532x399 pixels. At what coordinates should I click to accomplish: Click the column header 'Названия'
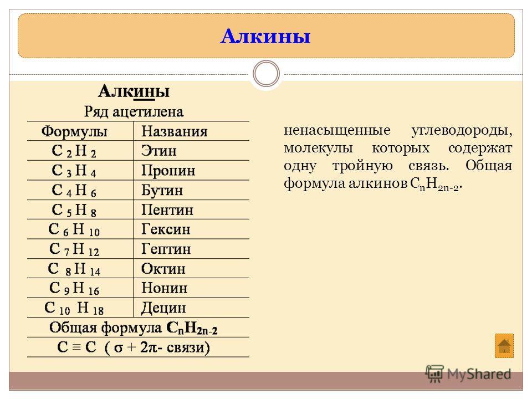[175, 131]
